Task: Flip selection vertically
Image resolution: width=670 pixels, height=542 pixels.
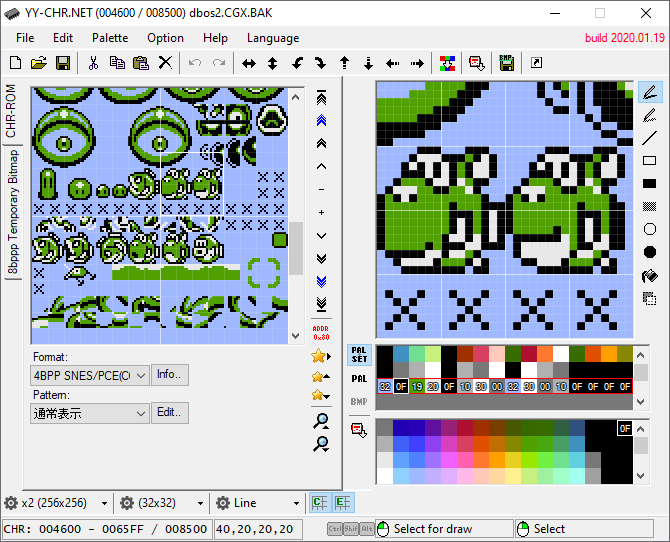Action: 272,64
